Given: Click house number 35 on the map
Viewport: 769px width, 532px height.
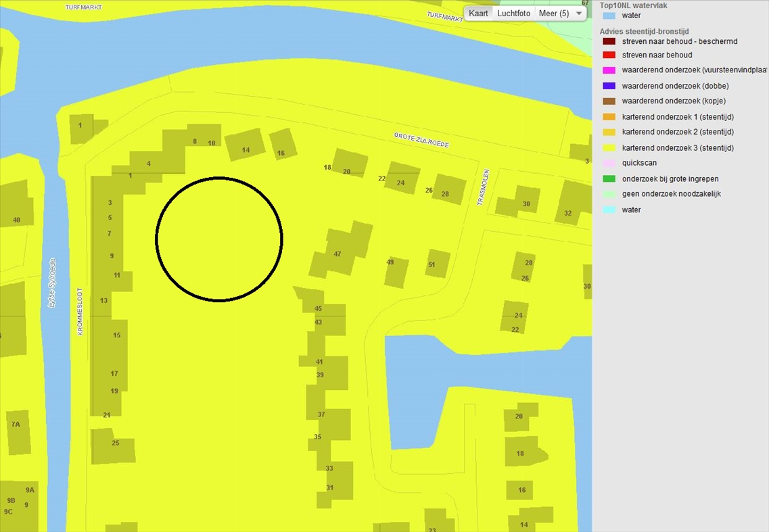Looking at the screenshot, I should pyautogui.click(x=317, y=437).
